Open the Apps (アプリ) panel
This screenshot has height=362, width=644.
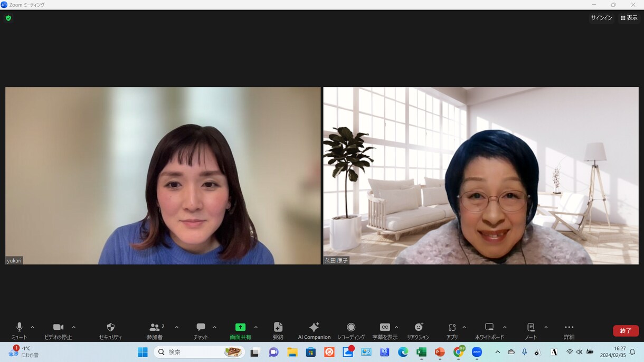tap(452, 331)
